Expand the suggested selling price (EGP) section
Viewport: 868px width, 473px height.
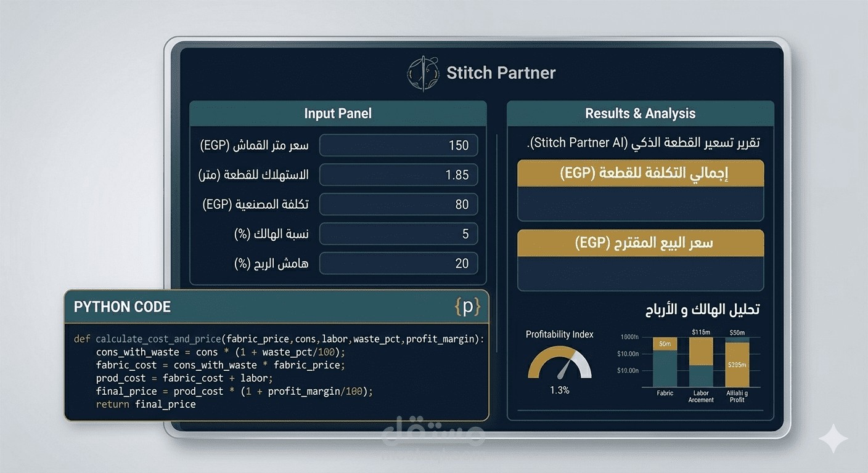pos(641,243)
